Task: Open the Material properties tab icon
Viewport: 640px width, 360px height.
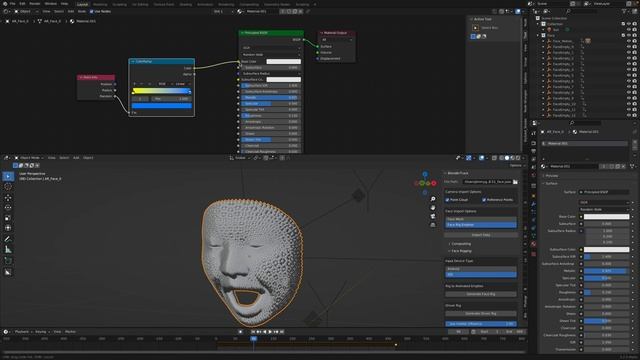Action: click(x=533, y=244)
